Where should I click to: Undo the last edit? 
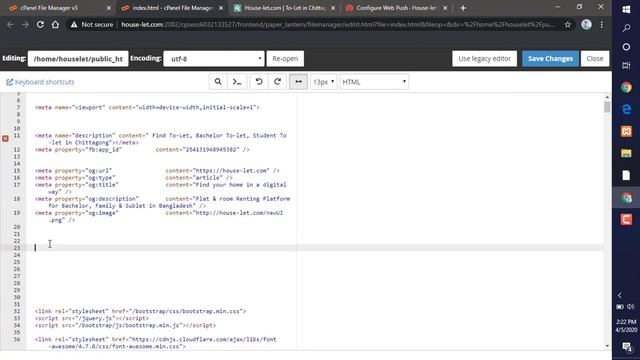[259, 82]
